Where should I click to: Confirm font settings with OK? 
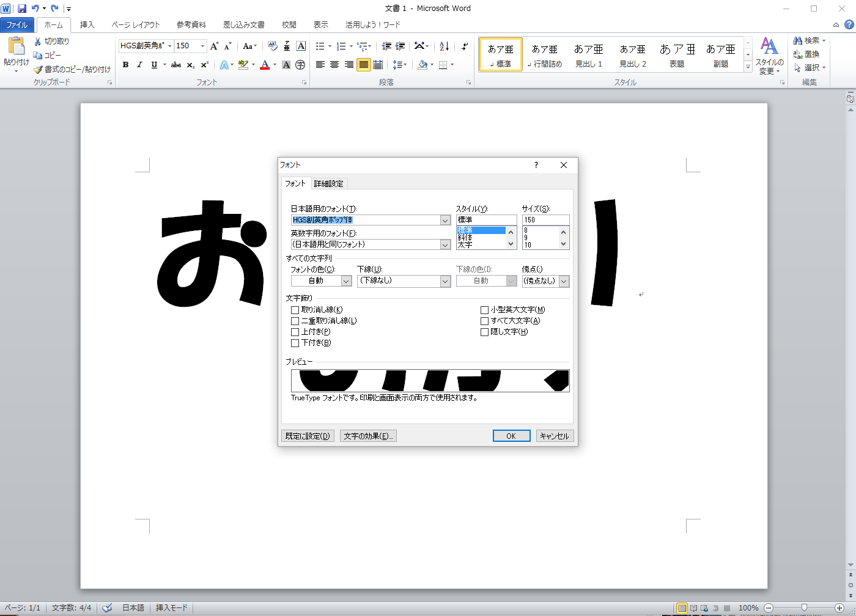(x=511, y=436)
